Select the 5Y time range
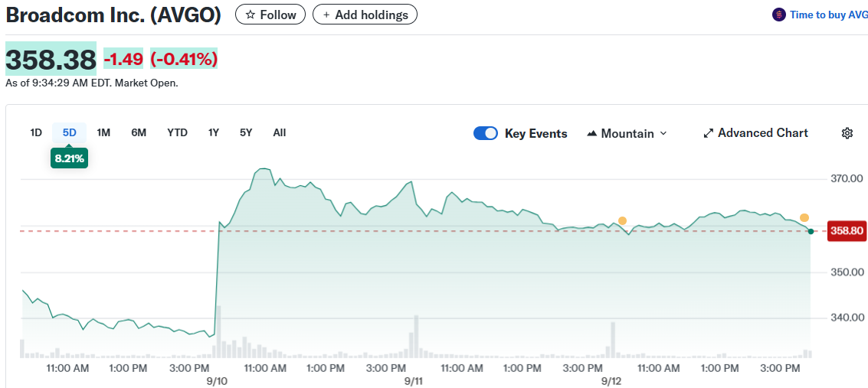 [x=246, y=132]
